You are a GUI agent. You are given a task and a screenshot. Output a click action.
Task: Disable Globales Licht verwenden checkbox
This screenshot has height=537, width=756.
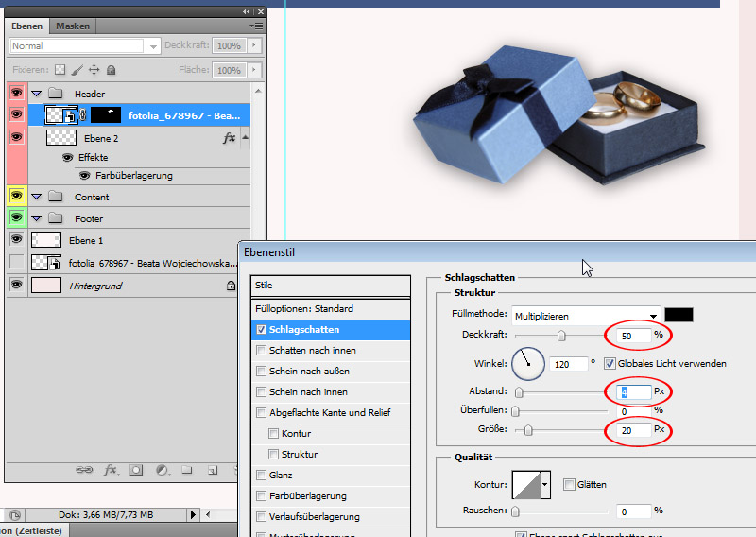click(610, 363)
